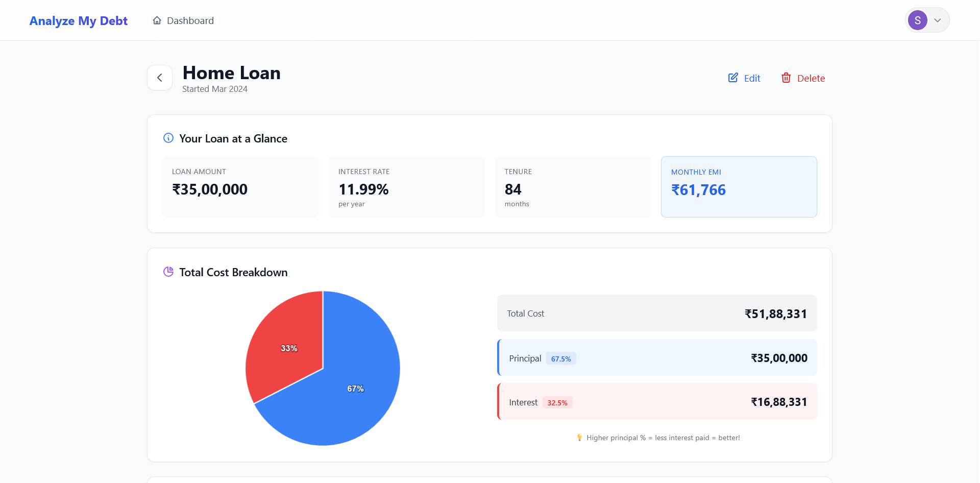Select the edit pencil icon

pos(732,77)
